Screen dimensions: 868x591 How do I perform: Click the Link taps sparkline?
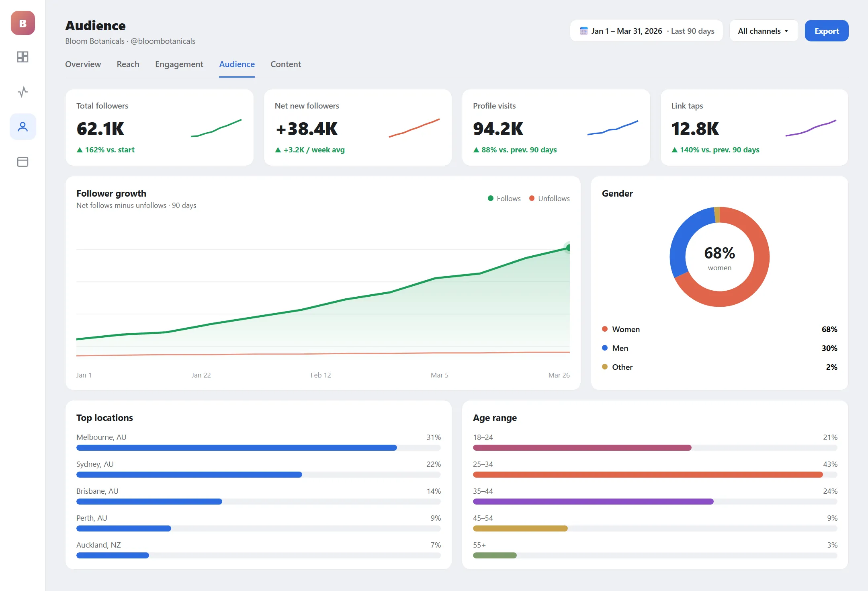tap(811, 128)
